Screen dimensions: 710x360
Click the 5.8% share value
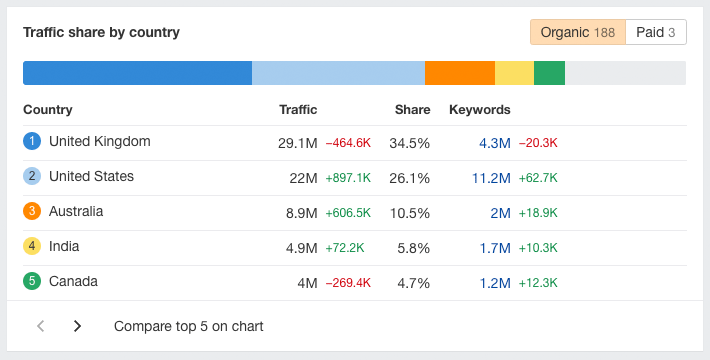coord(413,248)
